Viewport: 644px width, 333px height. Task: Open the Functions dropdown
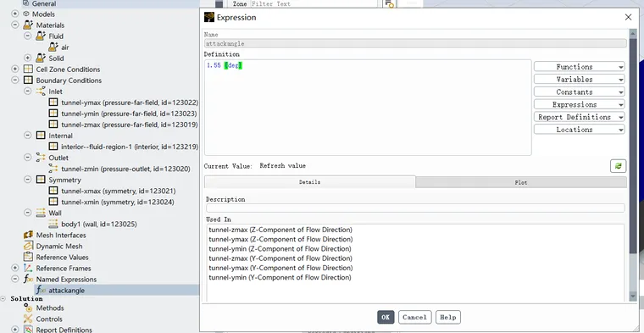point(579,67)
